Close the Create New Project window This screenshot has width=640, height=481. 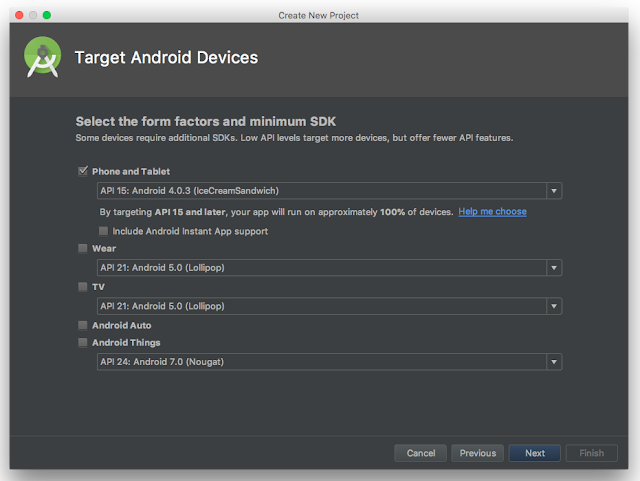tap(14, 16)
